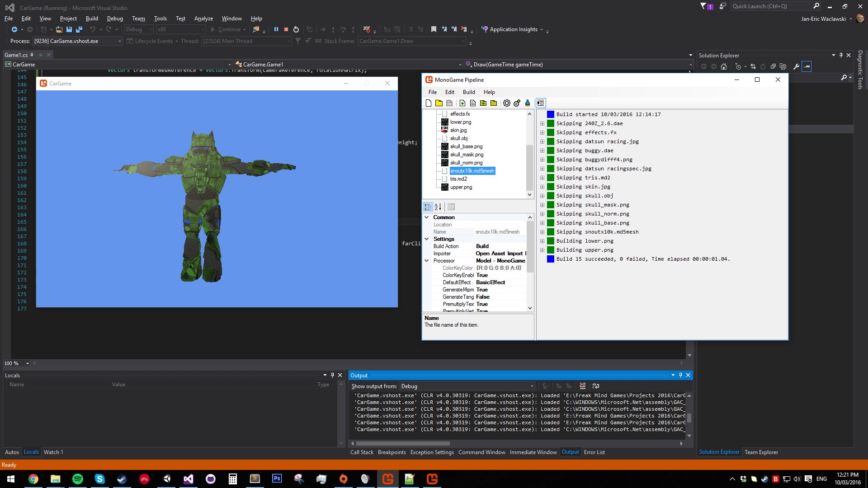Viewport: 868px width, 488px height.
Task: Collapse the Settings category in properties grid
Action: 426,239
